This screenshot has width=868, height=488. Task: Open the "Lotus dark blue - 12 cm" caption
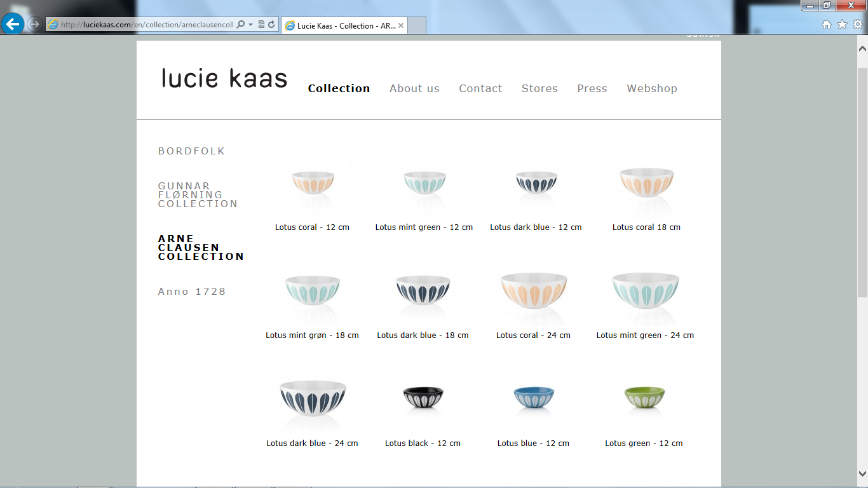pos(536,227)
